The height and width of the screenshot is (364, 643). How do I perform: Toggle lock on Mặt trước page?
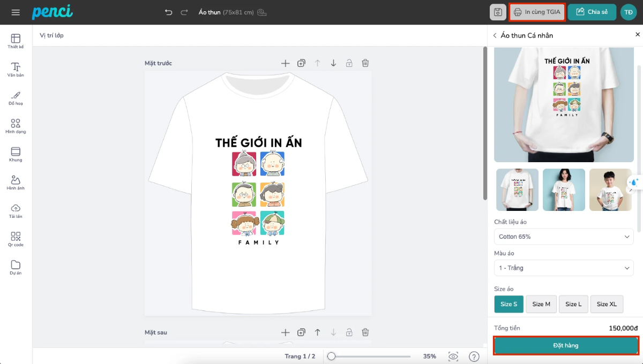(349, 63)
